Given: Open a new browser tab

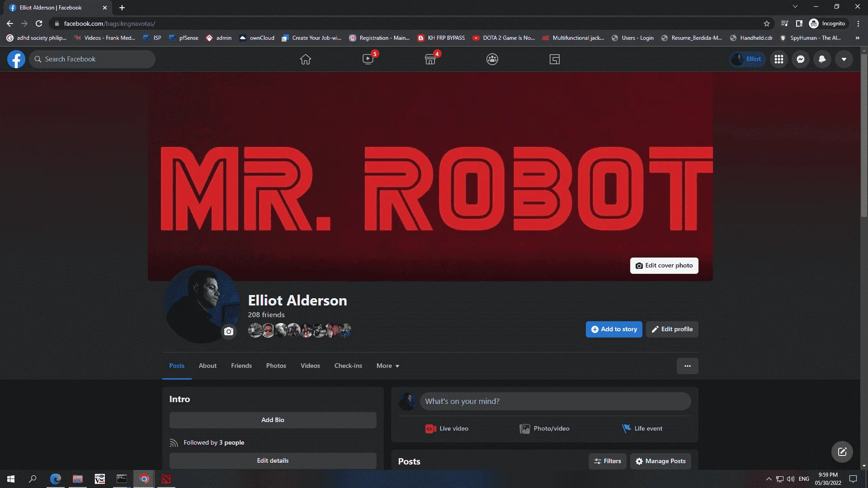Looking at the screenshot, I should pyautogui.click(x=122, y=8).
